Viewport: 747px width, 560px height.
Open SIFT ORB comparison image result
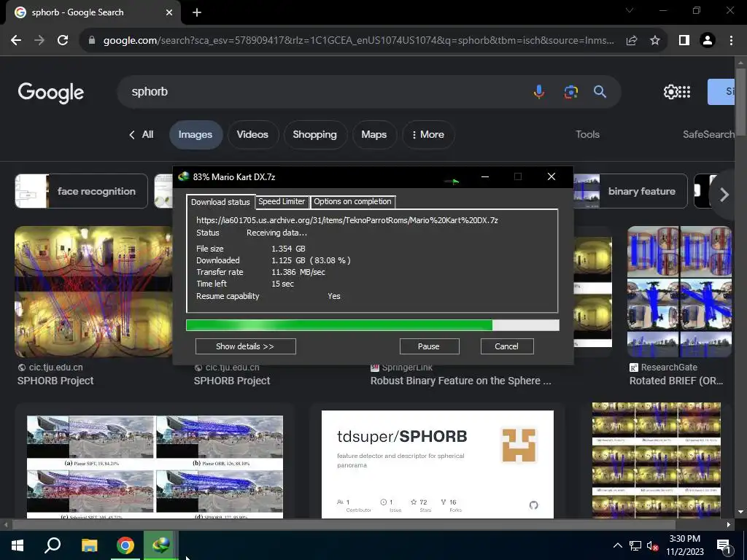[155, 467]
